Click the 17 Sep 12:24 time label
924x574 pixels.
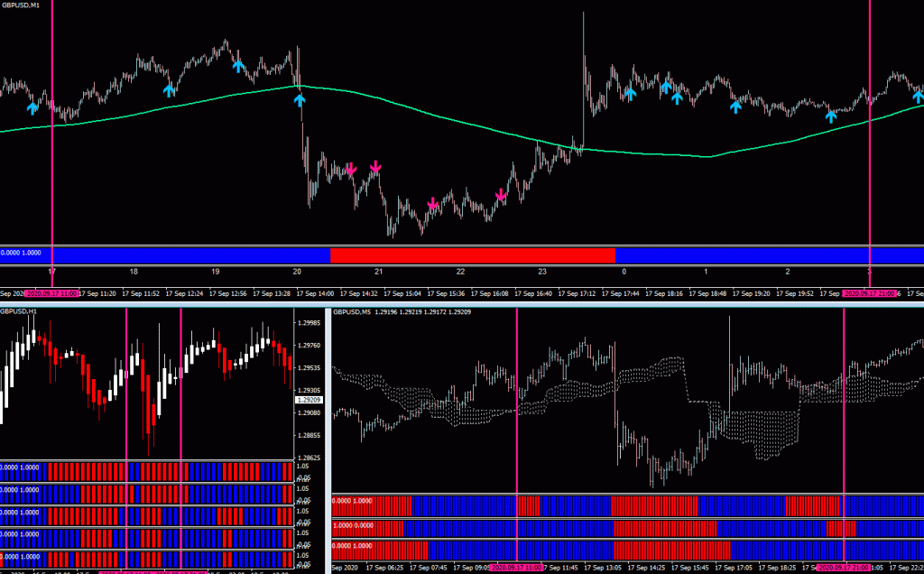click(184, 293)
